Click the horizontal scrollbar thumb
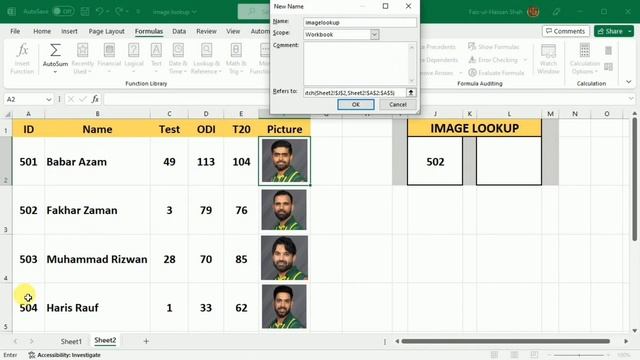This screenshot has height=360, width=640. point(505,341)
